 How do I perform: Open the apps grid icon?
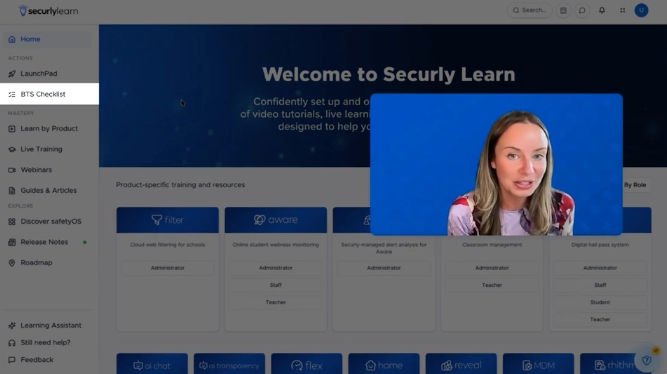pos(622,10)
